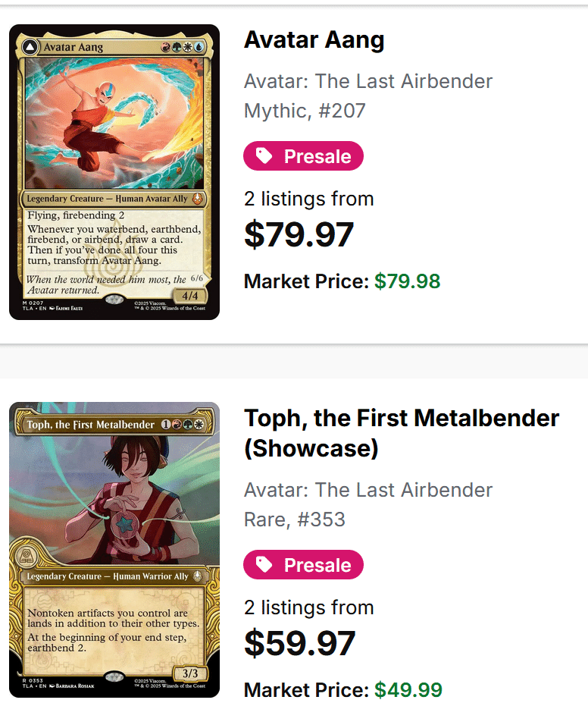Click the mana cost symbols on Toph card
Viewport: 588px width, 725px height.
point(187,424)
